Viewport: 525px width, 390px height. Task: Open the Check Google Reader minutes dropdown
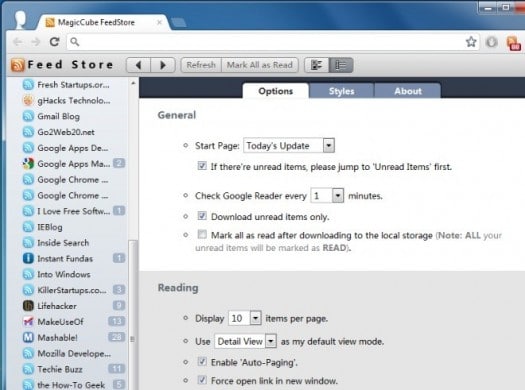tap(327, 196)
